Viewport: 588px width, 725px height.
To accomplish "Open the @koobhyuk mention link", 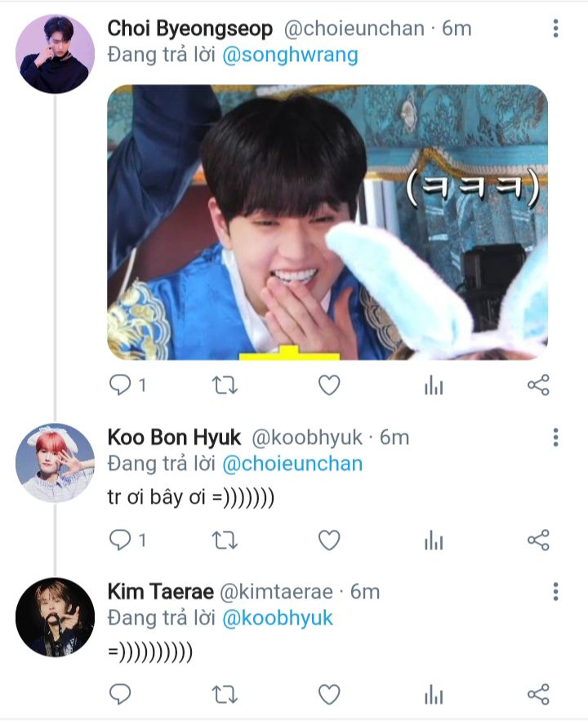I will (278, 618).
